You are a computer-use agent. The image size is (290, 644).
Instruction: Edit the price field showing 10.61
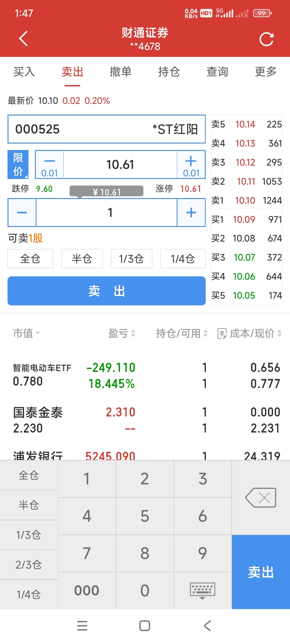tap(120, 164)
